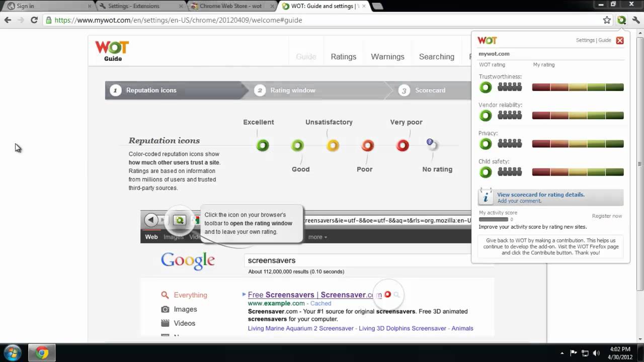Click the volume icon in system tray
Viewport: 644px width, 362px height.
point(597,353)
